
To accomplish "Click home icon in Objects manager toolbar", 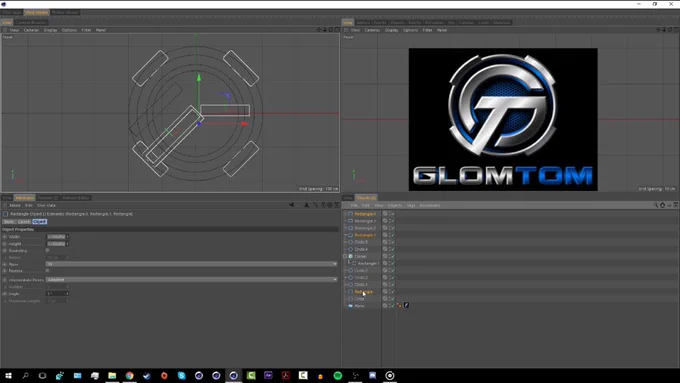I will pos(663,205).
